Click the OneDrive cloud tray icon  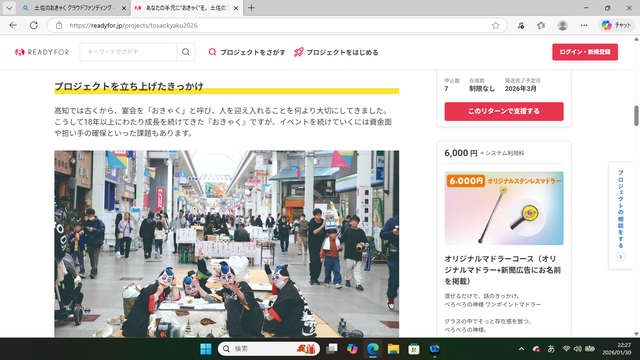tap(536, 349)
